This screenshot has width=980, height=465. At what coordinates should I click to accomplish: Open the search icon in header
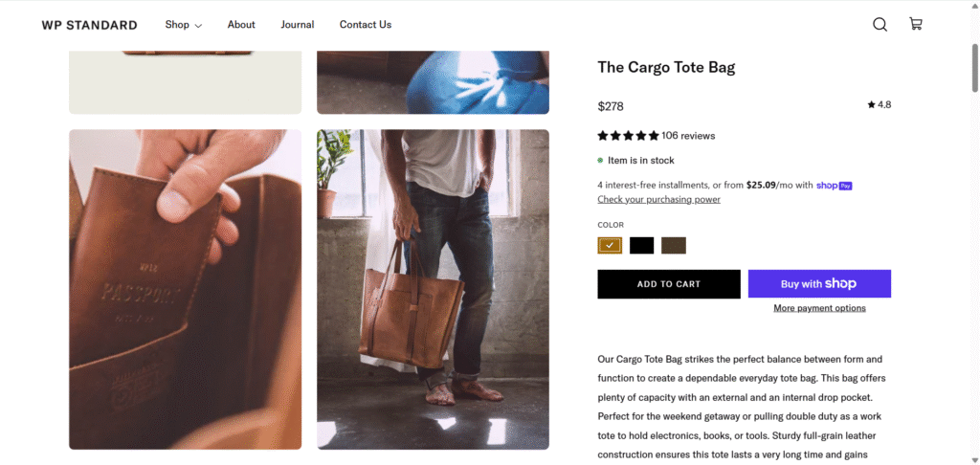[x=880, y=25]
